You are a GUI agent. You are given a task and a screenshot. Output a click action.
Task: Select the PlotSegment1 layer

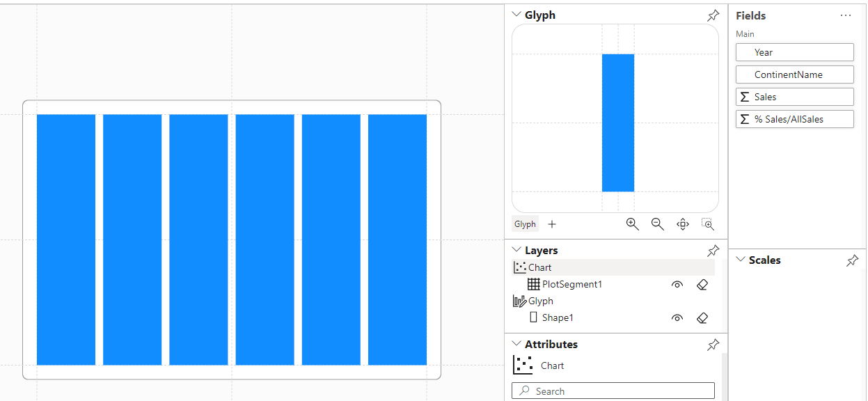[x=613, y=284]
